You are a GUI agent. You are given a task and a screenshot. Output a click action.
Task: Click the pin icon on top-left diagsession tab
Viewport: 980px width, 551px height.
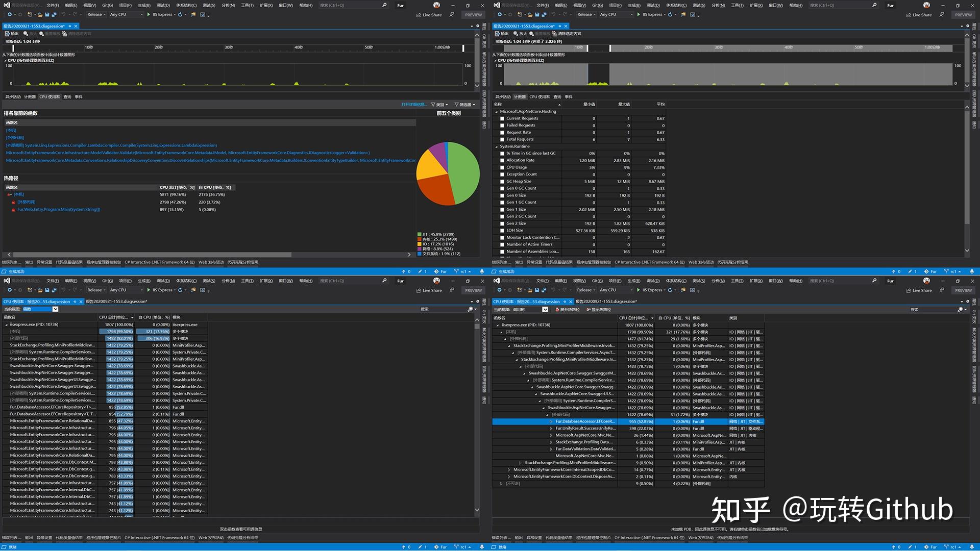pyautogui.click(x=70, y=26)
